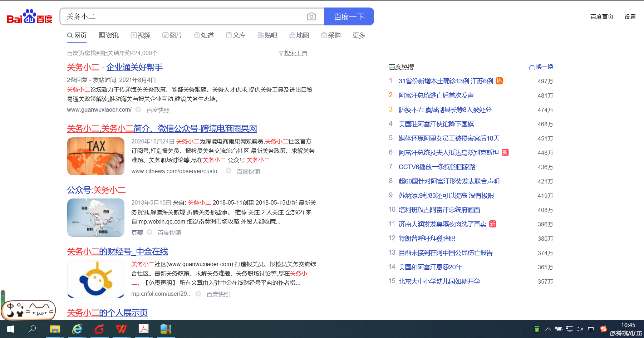Open the 更多 search categories
The width and height of the screenshot is (644, 338).
point(359,35)
